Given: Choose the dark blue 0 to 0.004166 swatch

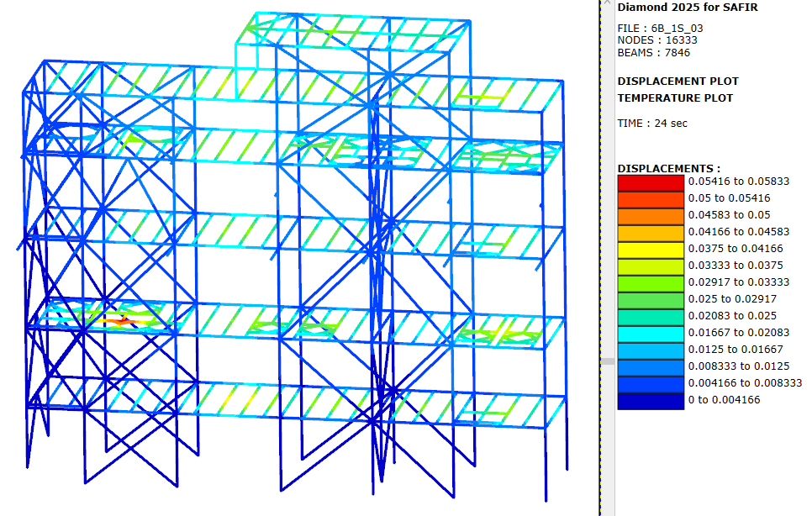Looking at the screenshot, I should 651,401.
